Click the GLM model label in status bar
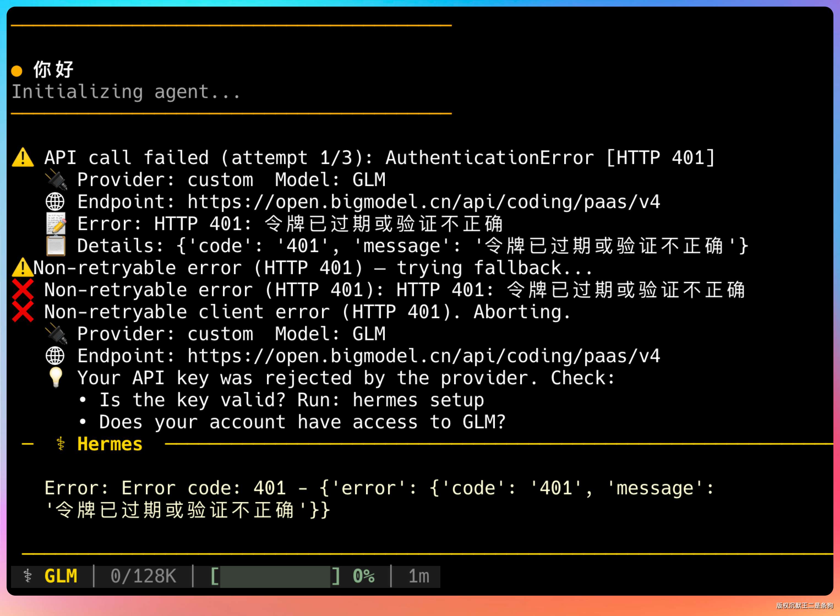The height and width of the screenshot is (616, 840). (x=61, y=576)
